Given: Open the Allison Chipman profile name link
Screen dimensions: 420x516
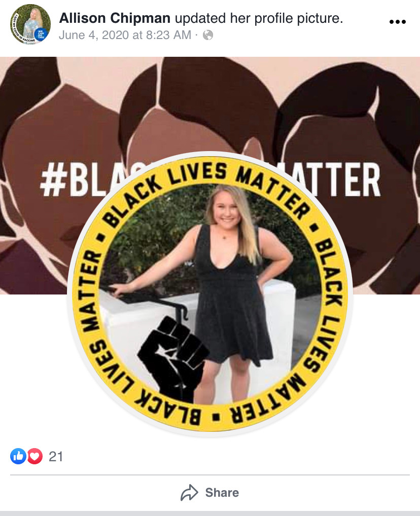Looking at the screenshot, I should click(115, 18).
